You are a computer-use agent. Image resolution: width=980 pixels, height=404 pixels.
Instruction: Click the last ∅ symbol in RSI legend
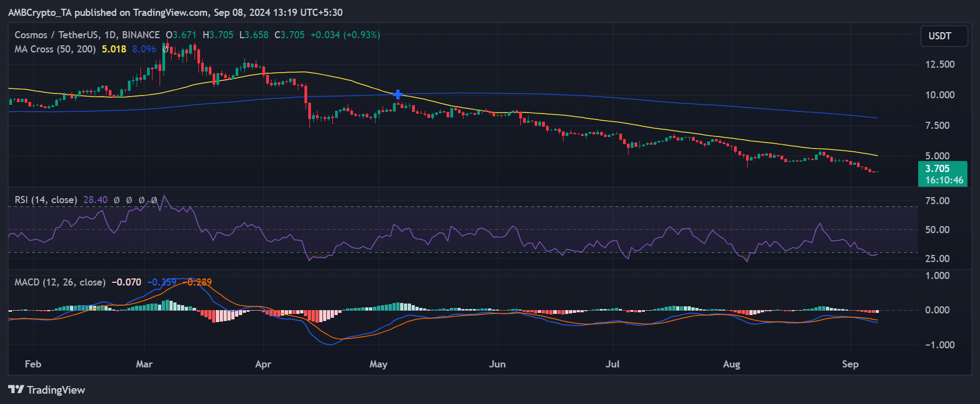point(154,200)
